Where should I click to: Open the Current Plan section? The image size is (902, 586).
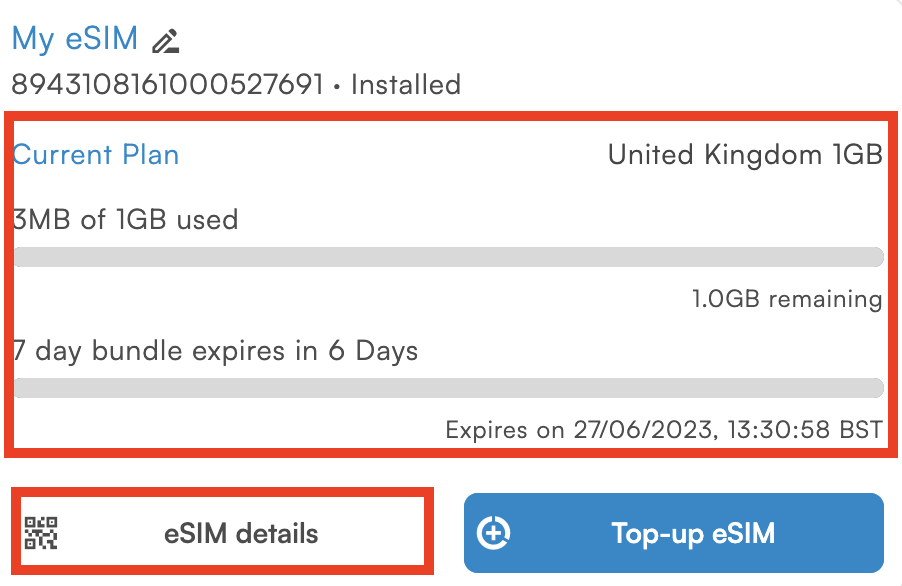click(95, 155)
